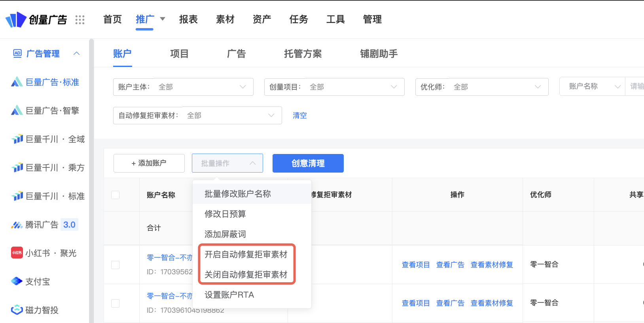Screen dimensions: 644x323
Task: Click the 巨量广告·标准 platform icon
Action: 17,82
